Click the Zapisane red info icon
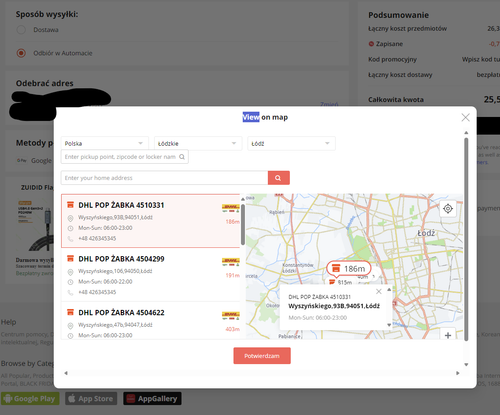 click(x=371, y=44)
